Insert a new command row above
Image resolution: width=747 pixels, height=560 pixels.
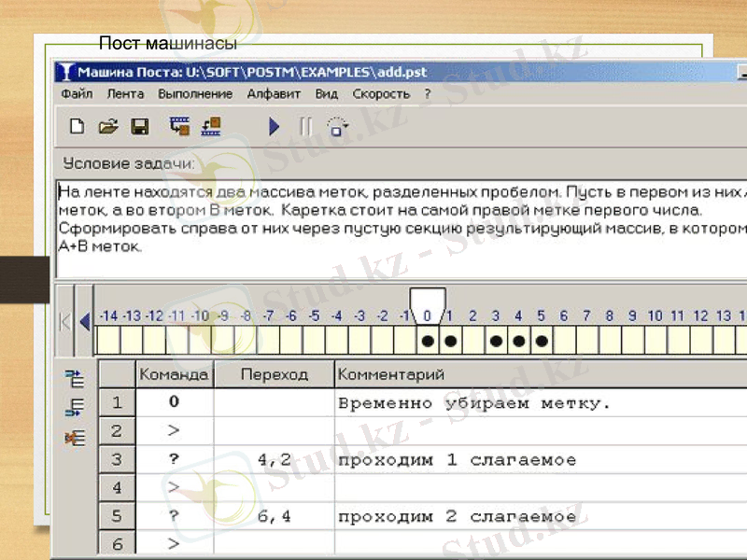pos(78,378)
